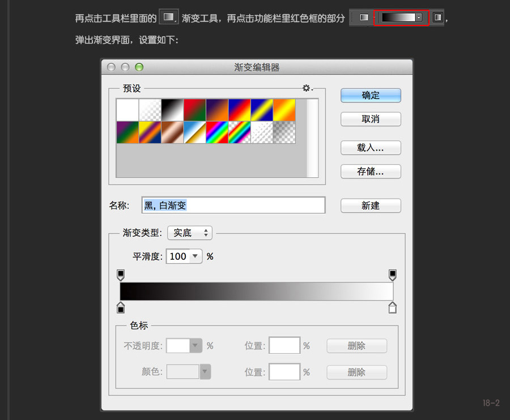Viewport: 510px width, 420px height.
Task: Click the 名称 gradient name field
Action: coord(233,205)
